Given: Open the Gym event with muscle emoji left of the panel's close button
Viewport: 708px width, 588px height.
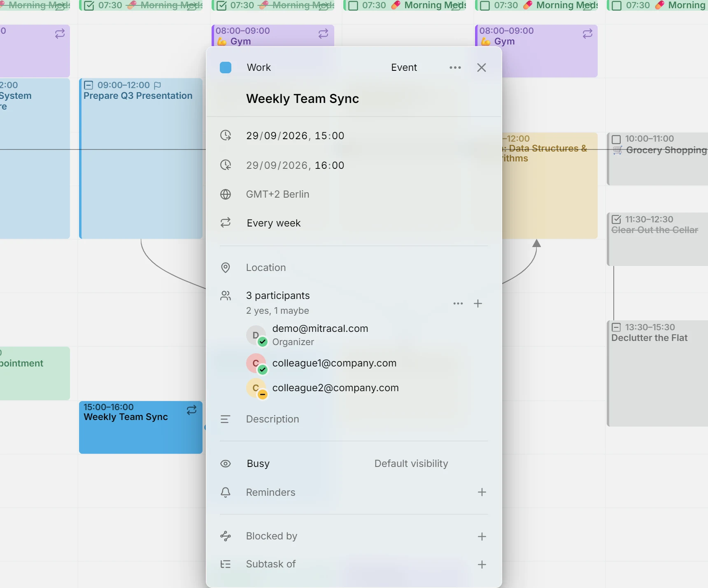Looking at the screenshot, I should coord(273,36).
